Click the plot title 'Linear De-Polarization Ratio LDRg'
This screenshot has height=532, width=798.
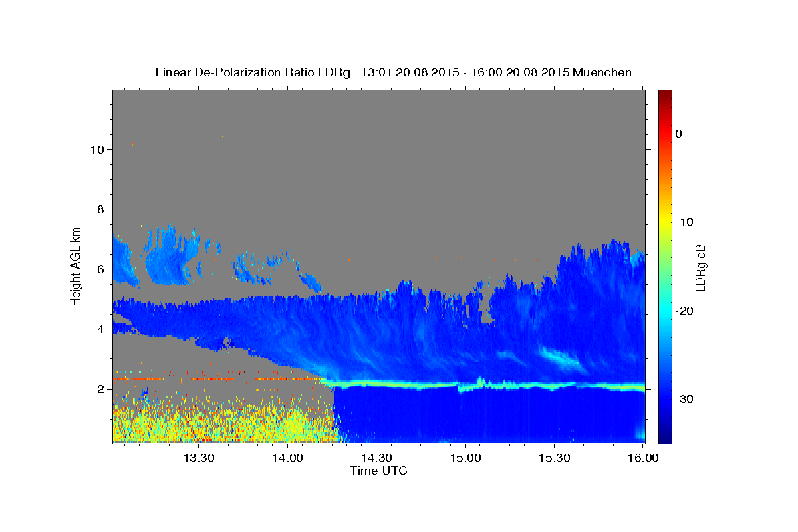coord(253,72)
